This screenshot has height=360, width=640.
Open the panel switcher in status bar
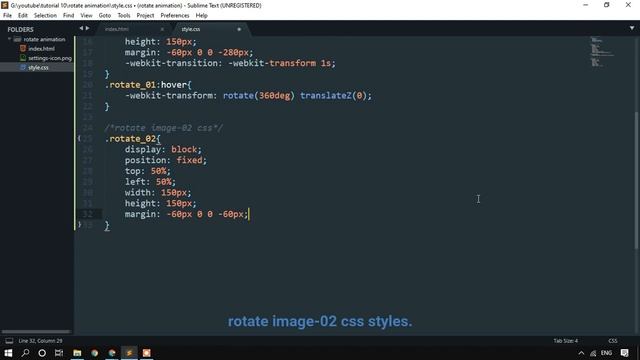coord(9,340)
